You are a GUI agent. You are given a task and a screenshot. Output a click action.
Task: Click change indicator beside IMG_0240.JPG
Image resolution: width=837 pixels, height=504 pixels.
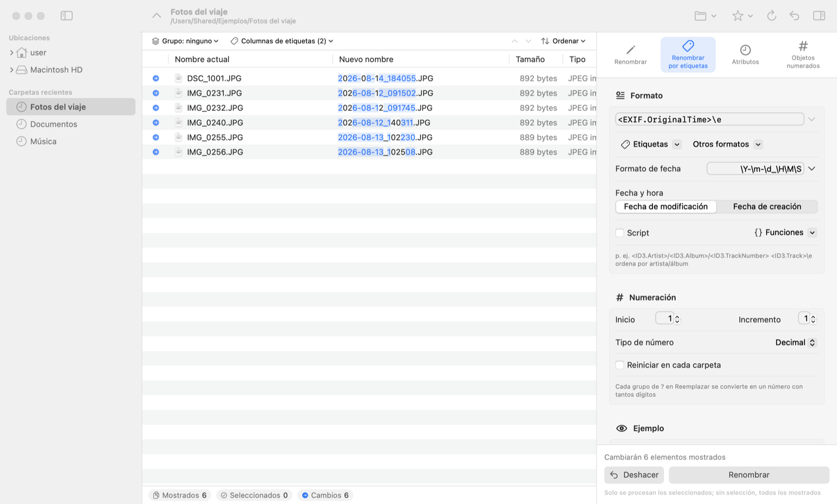[x=156, y=122]
